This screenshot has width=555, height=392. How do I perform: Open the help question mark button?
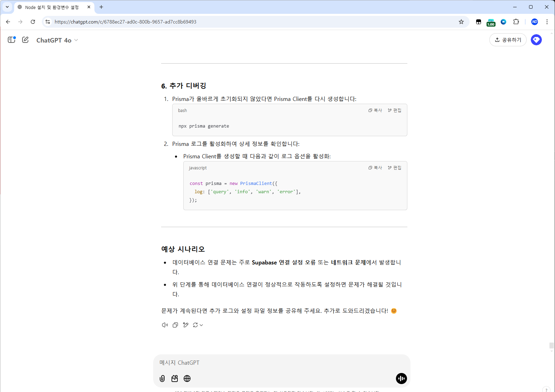[546, 390]
